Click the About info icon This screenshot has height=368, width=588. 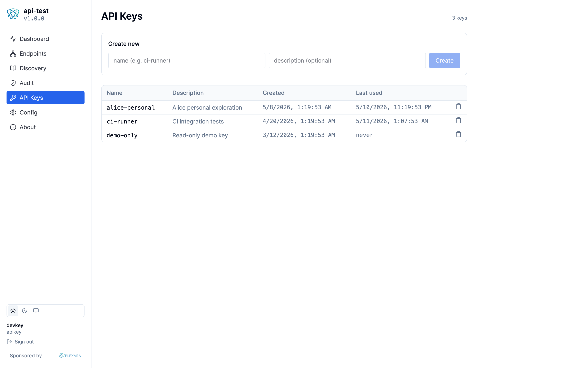13,127
